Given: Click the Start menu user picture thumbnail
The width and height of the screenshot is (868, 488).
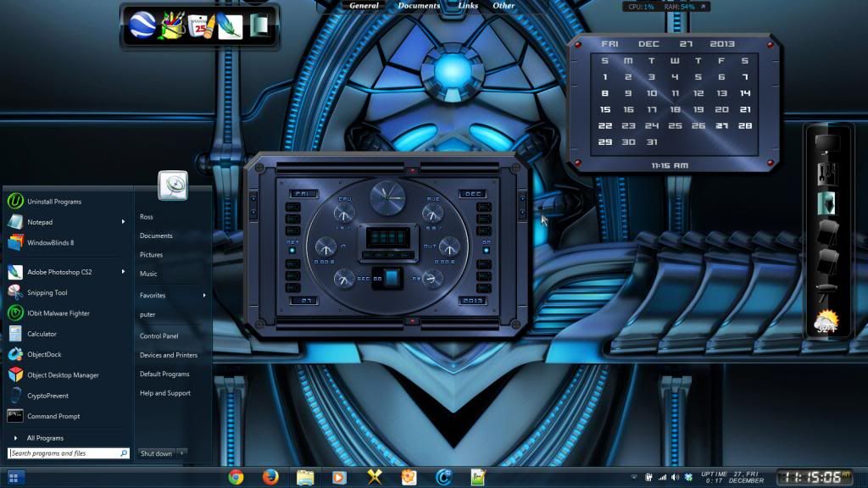Looking at the screenshot, I should pyautogui.click(x=173, y=186).
